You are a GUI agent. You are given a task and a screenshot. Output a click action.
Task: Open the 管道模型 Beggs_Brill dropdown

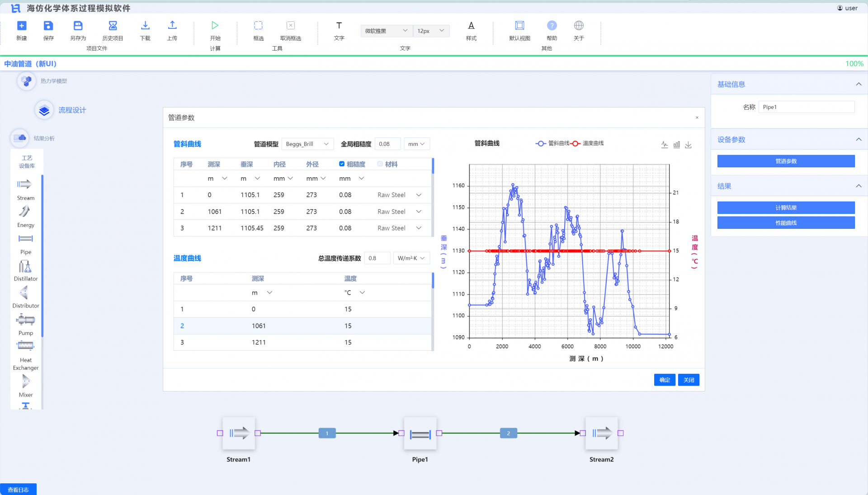point(307,144)
